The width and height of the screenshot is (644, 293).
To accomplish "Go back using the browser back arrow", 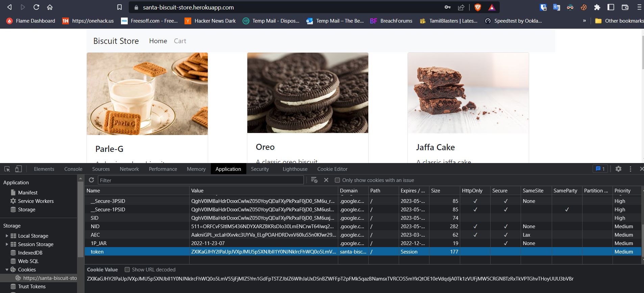I will pos(9,7).
